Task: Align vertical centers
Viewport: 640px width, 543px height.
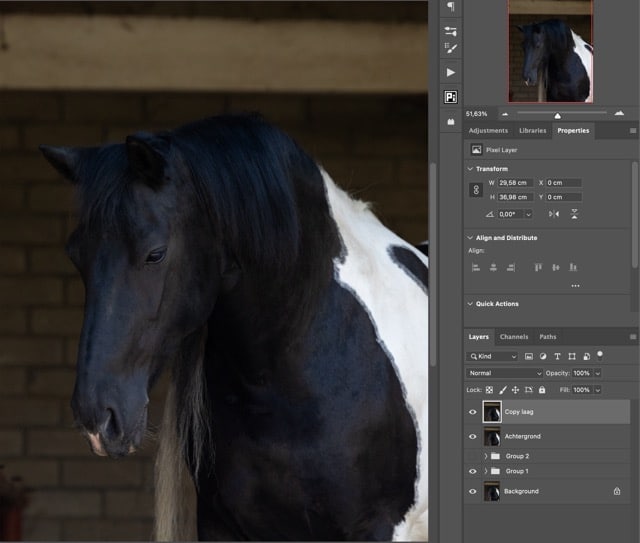Action: [x=556, y=267]
